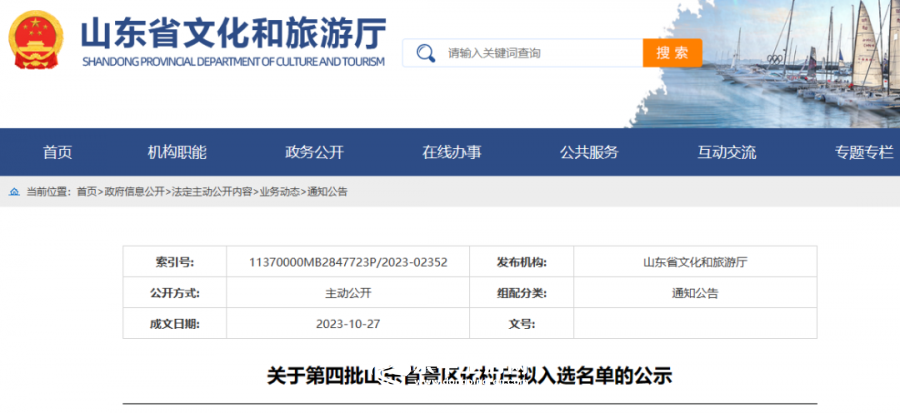Screen dimensions: 900x413
Task: Click the 法定主动公开内容 breadcrumb link
Action: coord(211,192)
